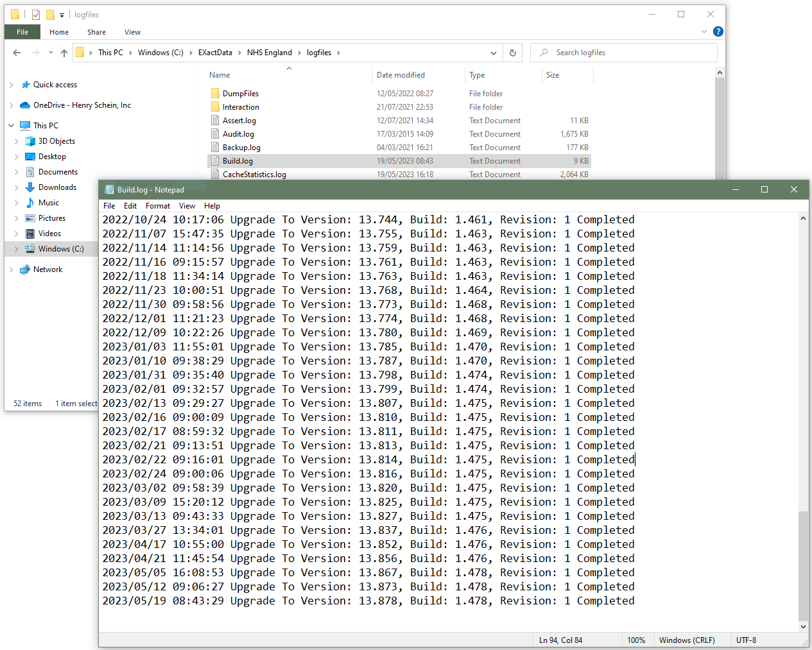Select the This PC monitor icon
This screenshot has height=650, width=812.
pos(25,126)
